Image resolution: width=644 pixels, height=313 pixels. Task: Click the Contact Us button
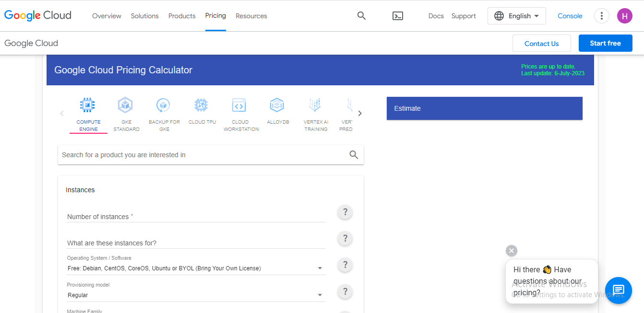(x=542, y=43)
